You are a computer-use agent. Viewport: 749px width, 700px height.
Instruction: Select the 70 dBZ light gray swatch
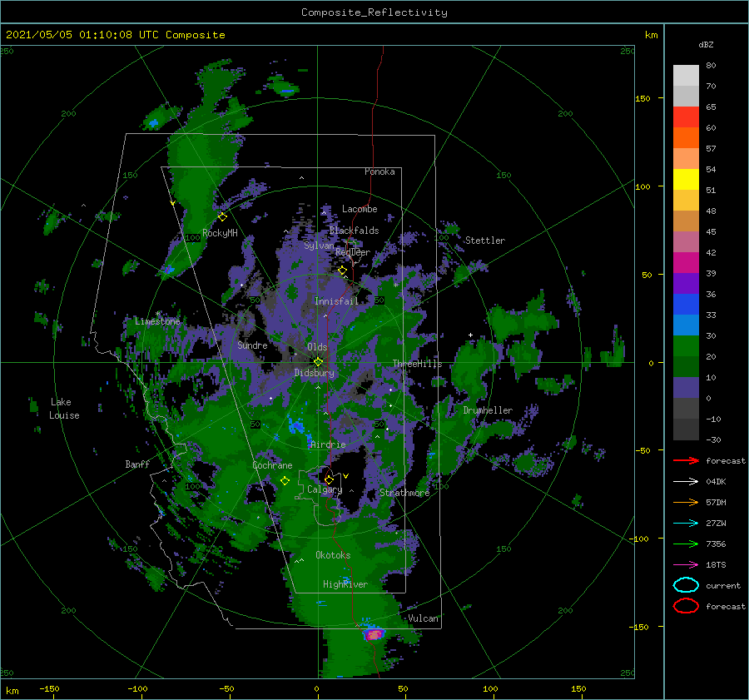click(686, 96)
